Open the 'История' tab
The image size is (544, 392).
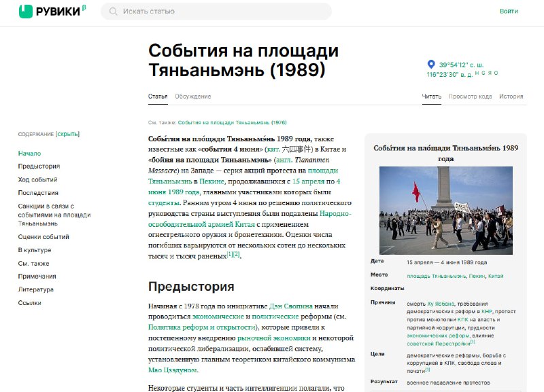511,96
